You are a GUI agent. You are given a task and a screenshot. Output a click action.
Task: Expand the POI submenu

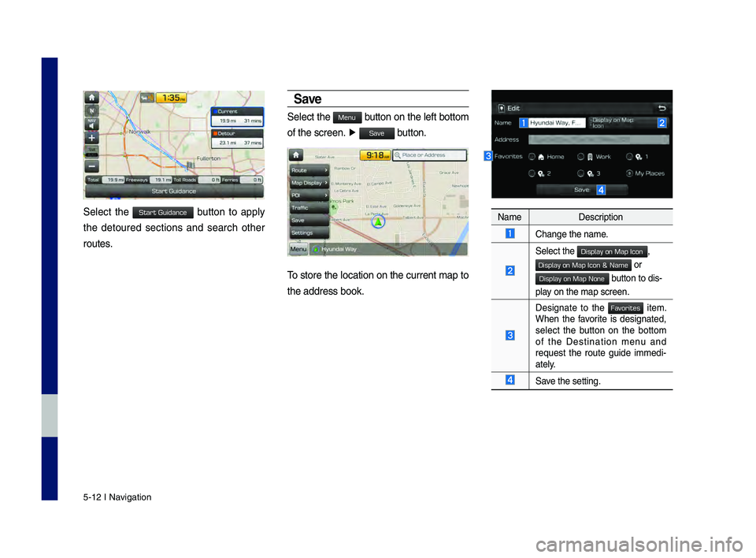click(x=309, y=195)
